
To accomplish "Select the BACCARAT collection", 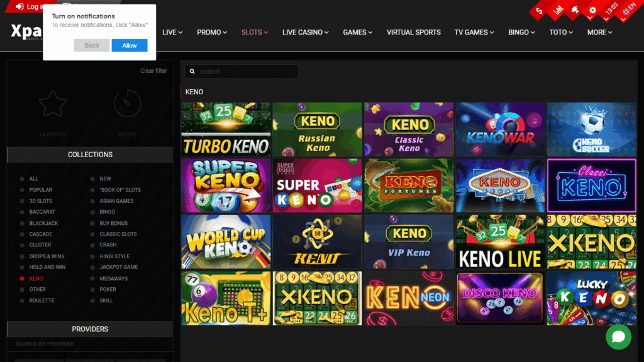I will tap(42, 212).
